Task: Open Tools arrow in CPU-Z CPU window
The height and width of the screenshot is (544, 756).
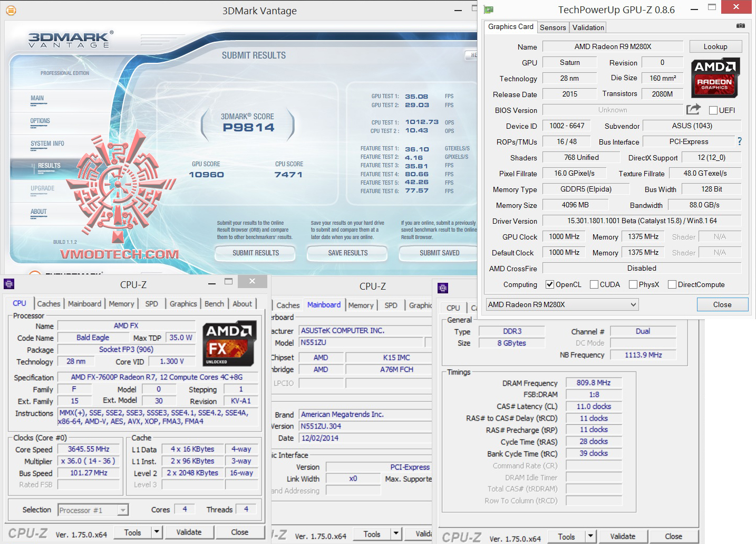Action: (157, 532)
